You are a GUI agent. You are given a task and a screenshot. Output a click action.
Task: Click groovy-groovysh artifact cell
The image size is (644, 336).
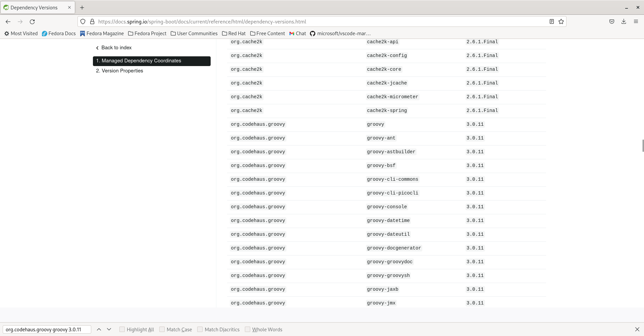click(x=388, y=276)
